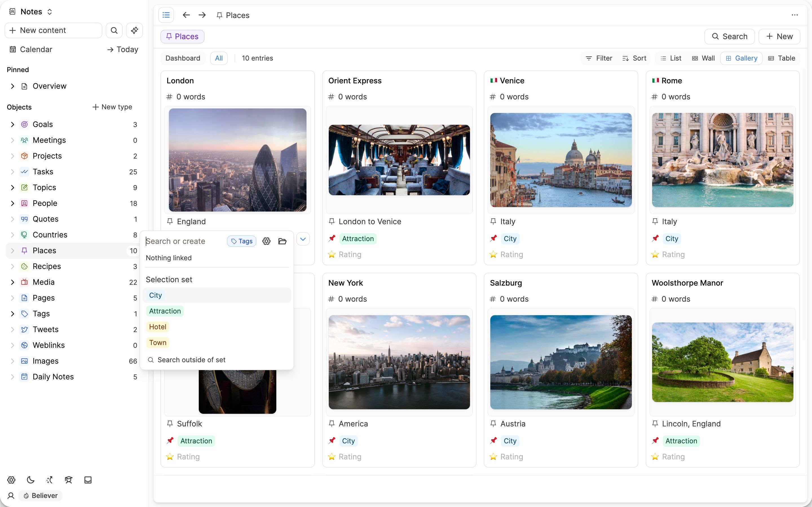
Task: Select City from the Selection set
Action: pos(155,295)
